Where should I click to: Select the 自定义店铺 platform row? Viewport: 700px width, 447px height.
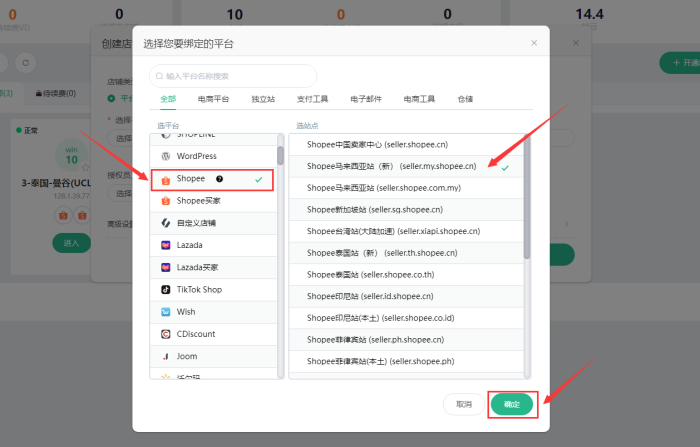pyautogui.click(x=213, y=223)
